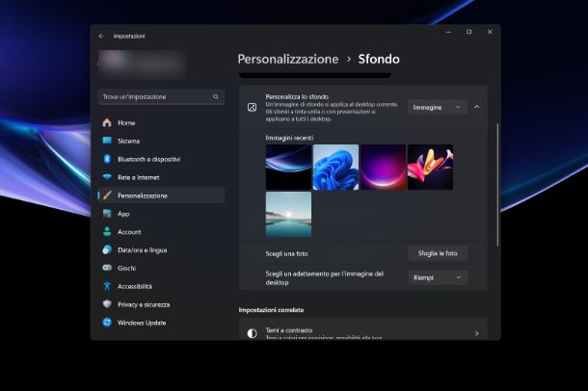This screenshot has height=391, width=588.
Task: Open the Immagine background type dropdown
Action: 437,107
